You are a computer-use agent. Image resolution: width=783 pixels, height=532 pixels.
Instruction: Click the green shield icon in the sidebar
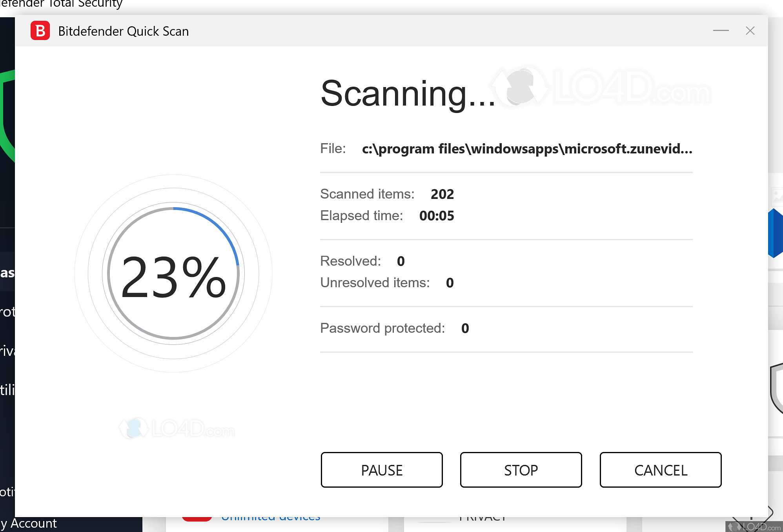[x=7, y=116]
